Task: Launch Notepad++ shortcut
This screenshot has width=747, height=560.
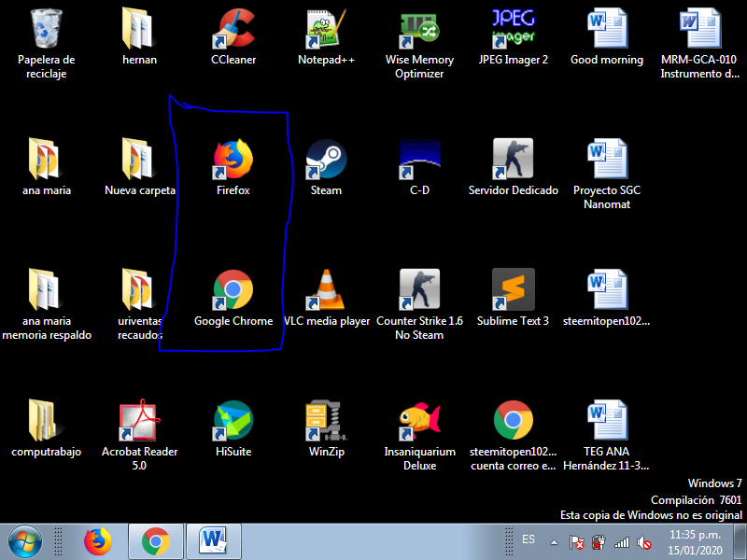Action: coord(326,30)
